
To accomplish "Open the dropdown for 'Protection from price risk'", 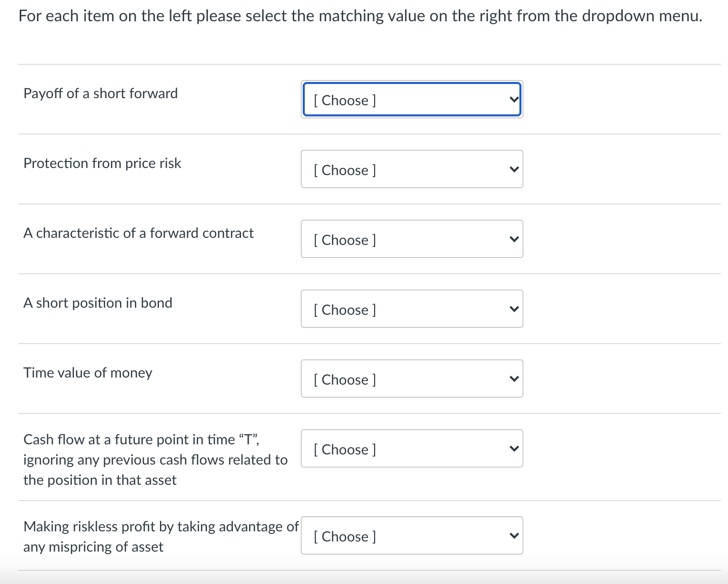I will tap(411, 169).
